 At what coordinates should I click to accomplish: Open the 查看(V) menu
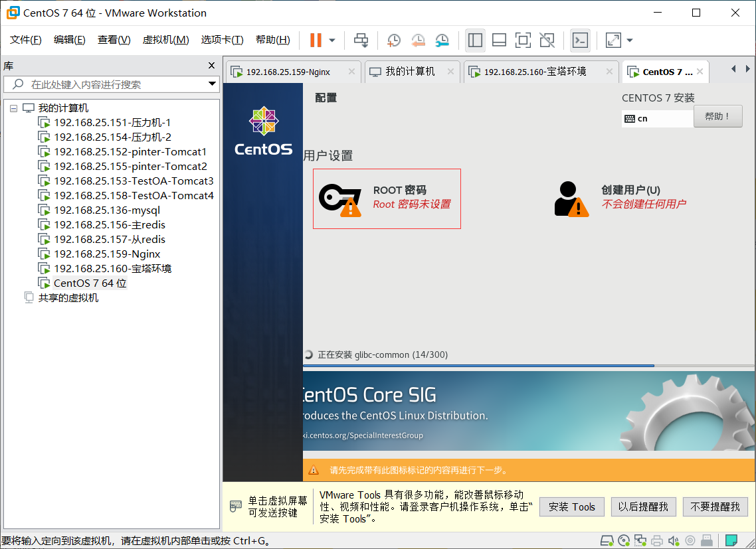(x=114, y=40)
